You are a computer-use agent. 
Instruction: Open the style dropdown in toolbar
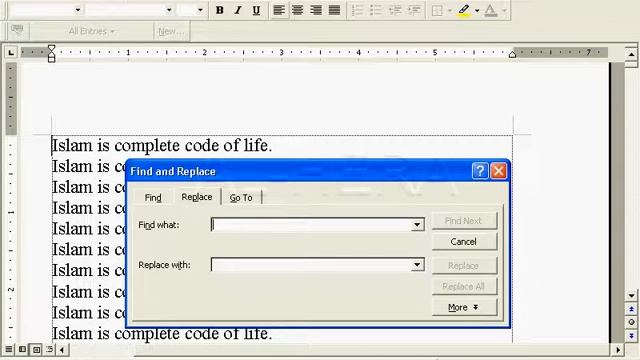click(x=78, y=10)
